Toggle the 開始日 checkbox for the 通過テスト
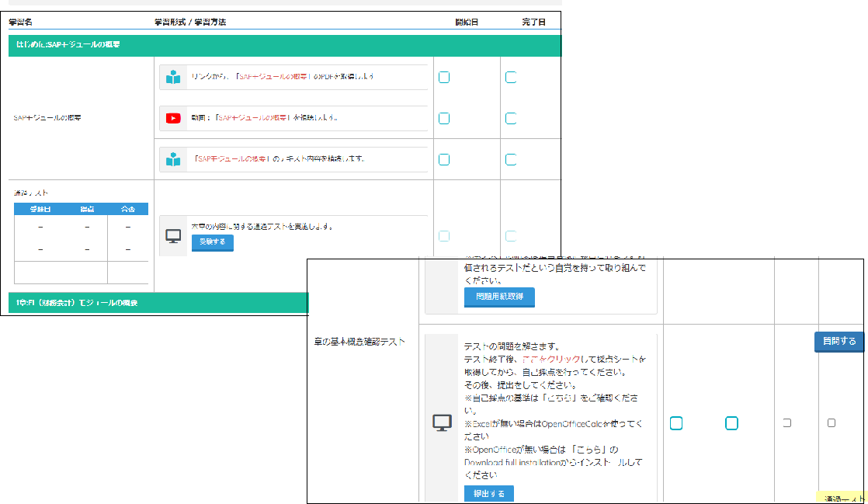The height and width of the screenshot is (504, 868). tap(443, 236)
